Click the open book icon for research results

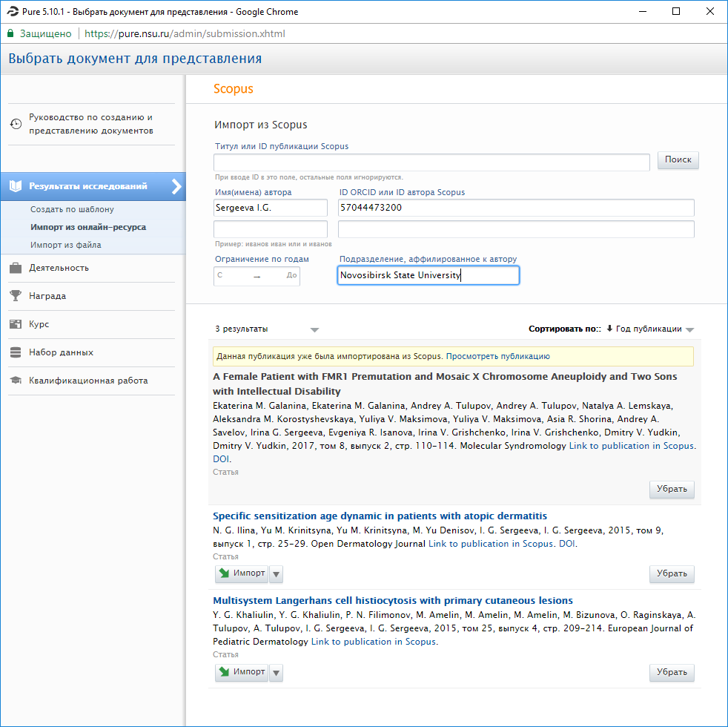coord(16,186)
